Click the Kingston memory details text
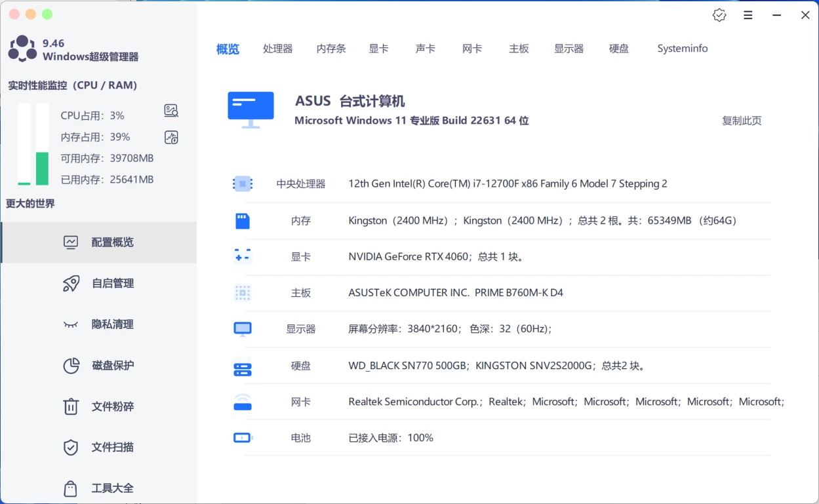Screen dimensions: 819x504 pyautogui.click(x=543, y=221)
